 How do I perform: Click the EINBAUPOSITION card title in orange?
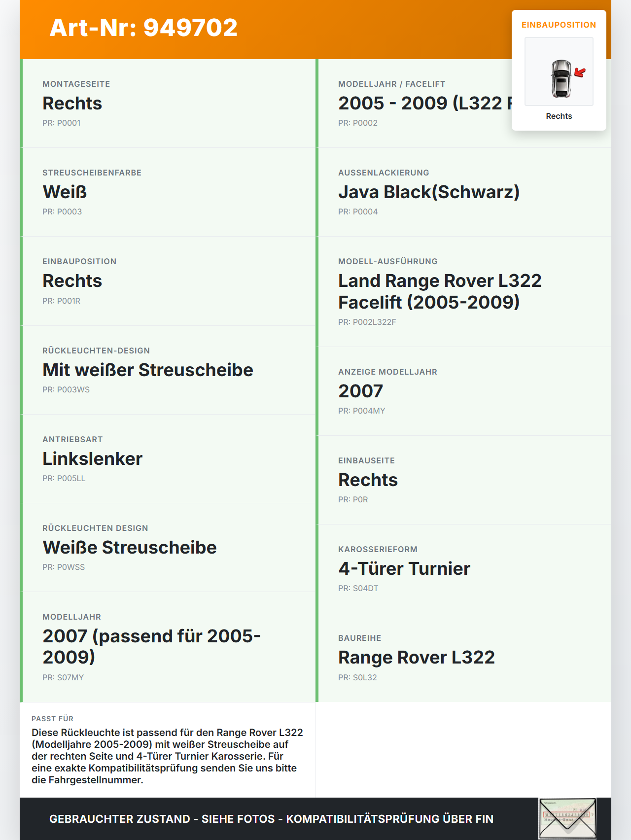coord(559,25)
